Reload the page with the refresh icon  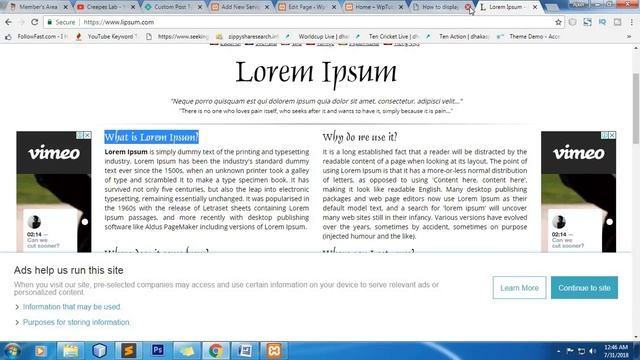click(34, 22)
